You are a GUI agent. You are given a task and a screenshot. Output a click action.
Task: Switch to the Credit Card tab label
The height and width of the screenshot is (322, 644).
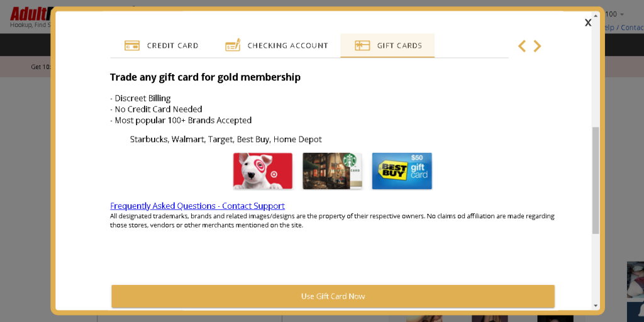(x=172, y=46)
